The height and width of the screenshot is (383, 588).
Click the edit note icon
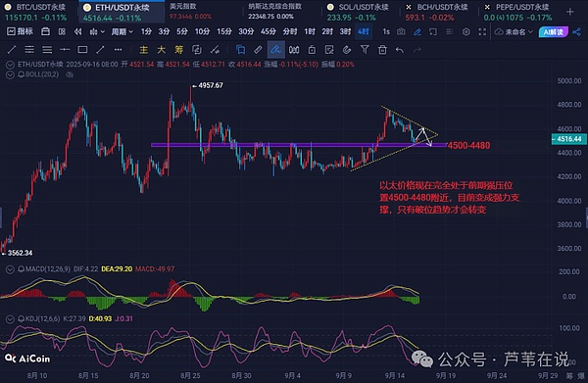point(329,50)
